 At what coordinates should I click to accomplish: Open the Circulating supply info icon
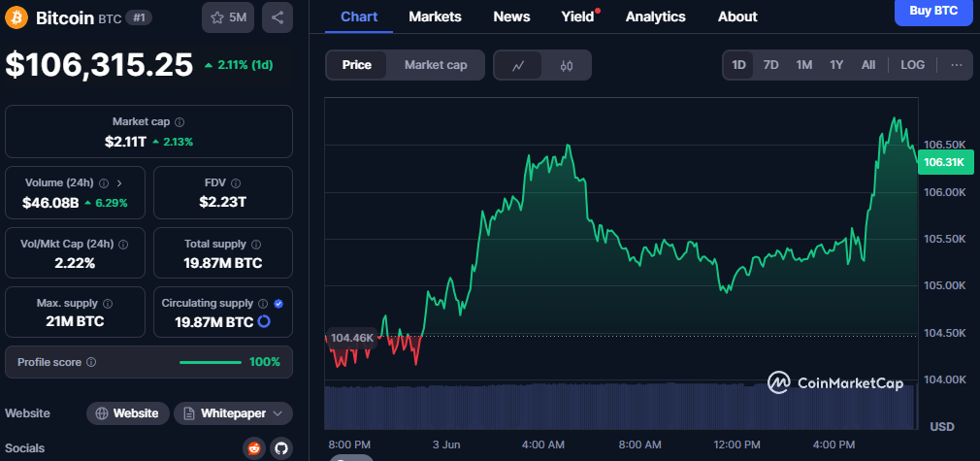pos(263,304)
